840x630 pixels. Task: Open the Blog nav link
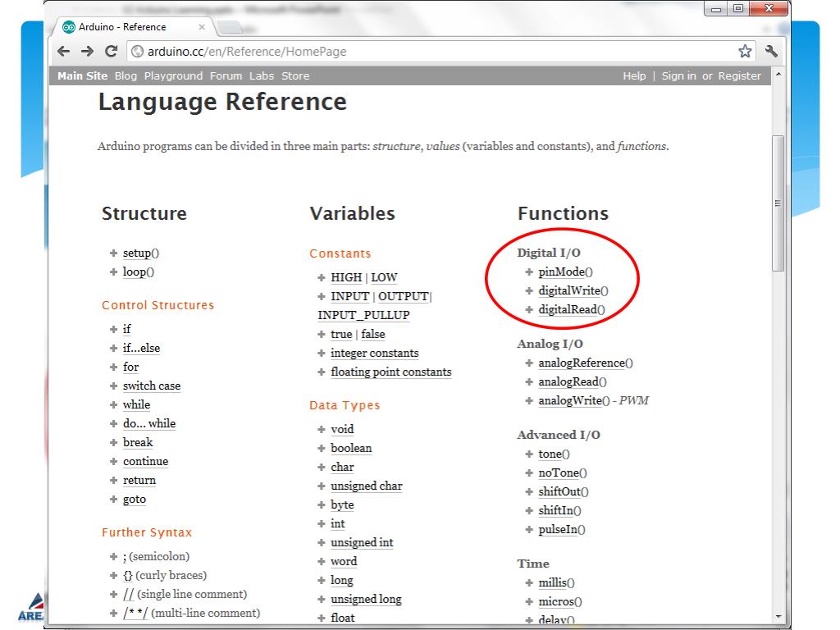coord(126,76)
